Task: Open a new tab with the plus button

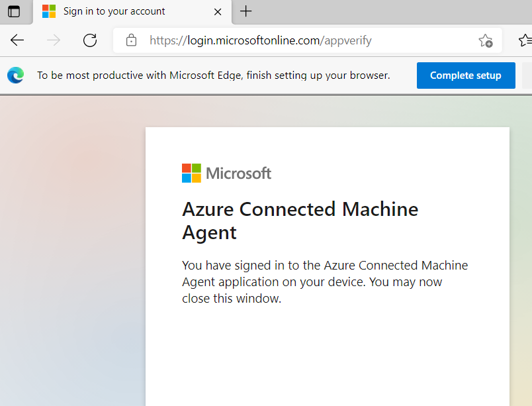Action: point(246,11)
